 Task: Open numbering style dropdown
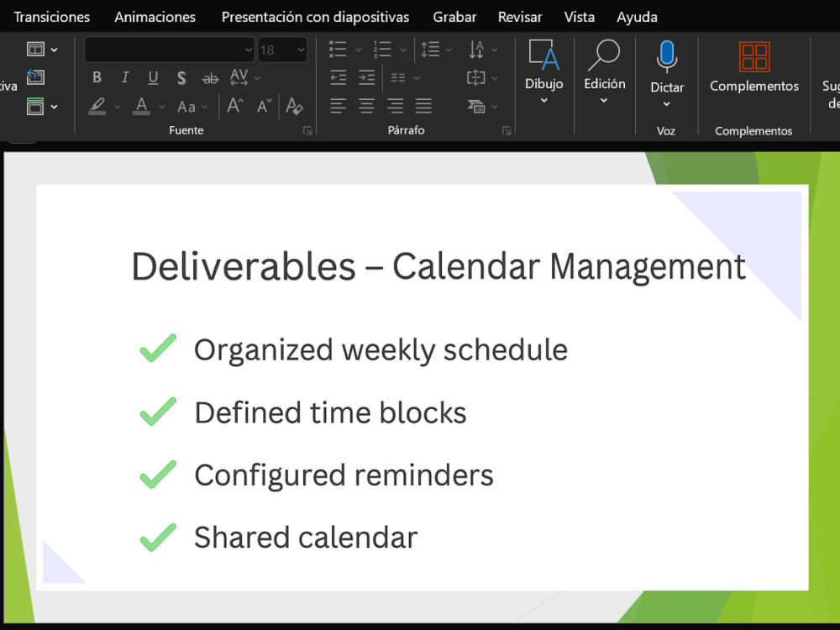(x=403, y=50)
